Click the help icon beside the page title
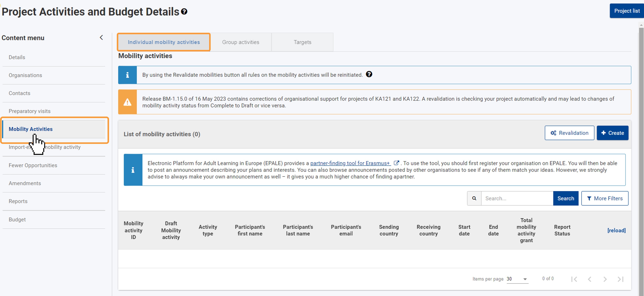 (x=184, y=12)
